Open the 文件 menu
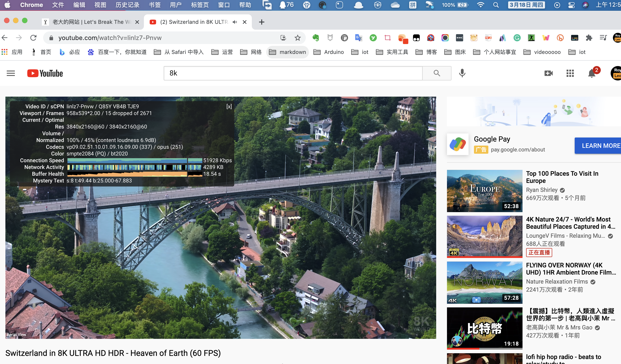The width and height of the screenshot is (621, 364). click(x=58, y=5)
